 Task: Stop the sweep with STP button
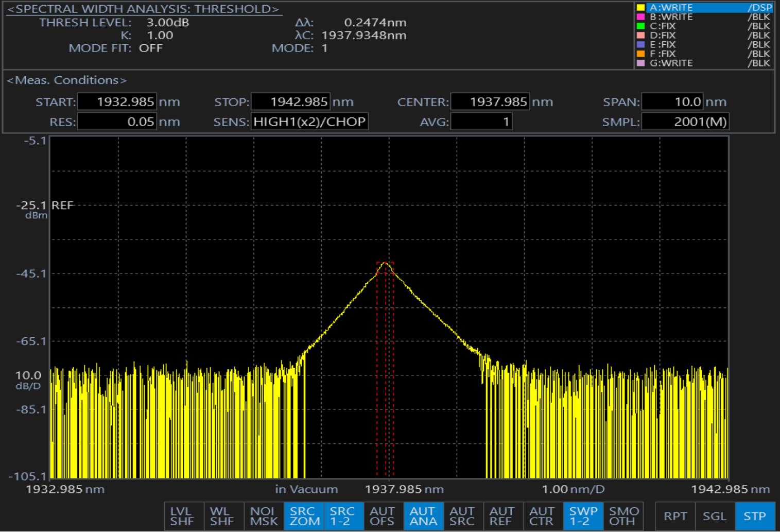[x=754, y=516]
